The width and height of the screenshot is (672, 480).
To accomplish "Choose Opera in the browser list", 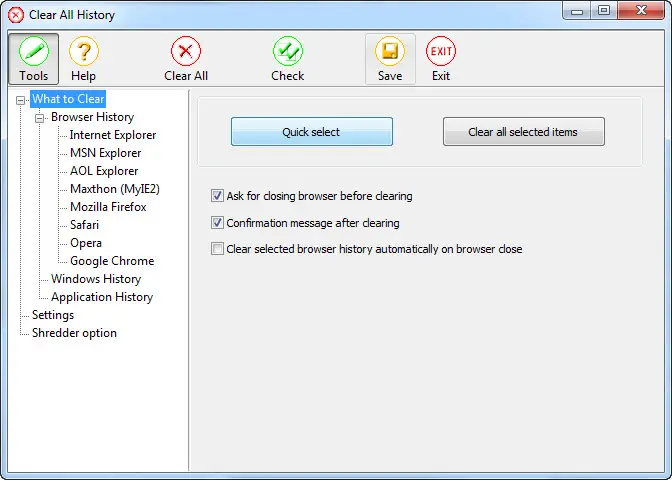I will coord(86,243).
